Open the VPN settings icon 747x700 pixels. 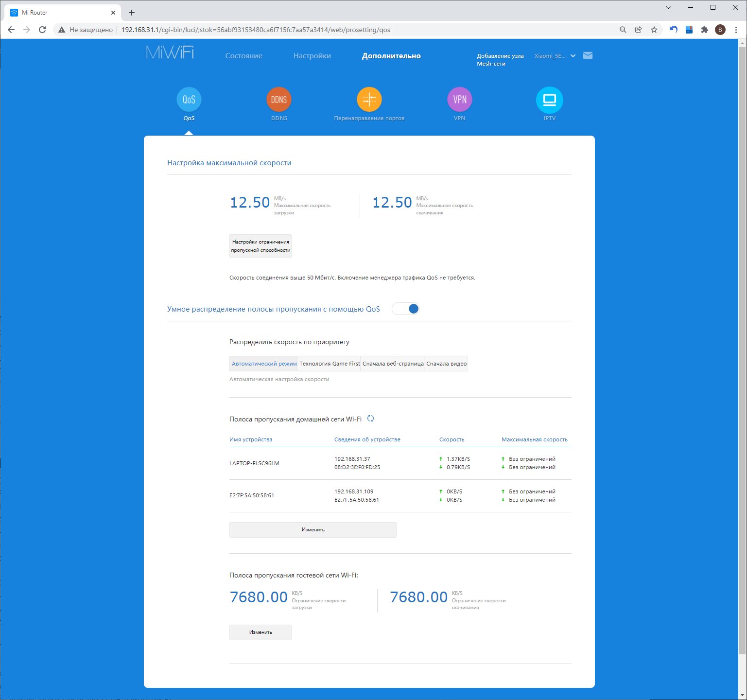click(459, 100)
